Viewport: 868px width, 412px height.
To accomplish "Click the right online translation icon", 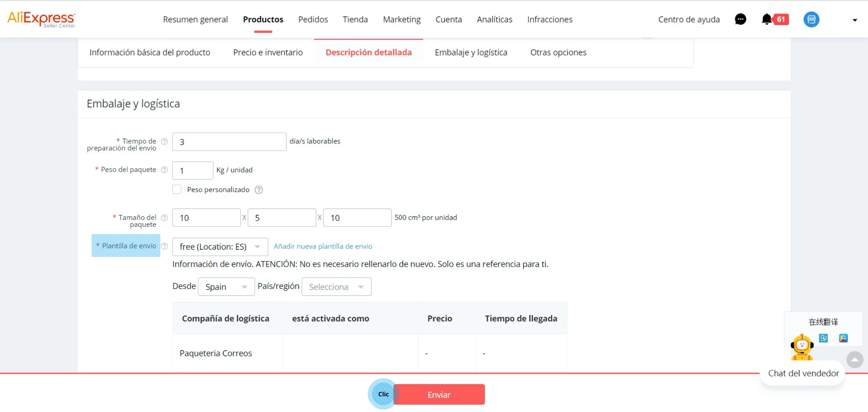I will pos(843,338).
